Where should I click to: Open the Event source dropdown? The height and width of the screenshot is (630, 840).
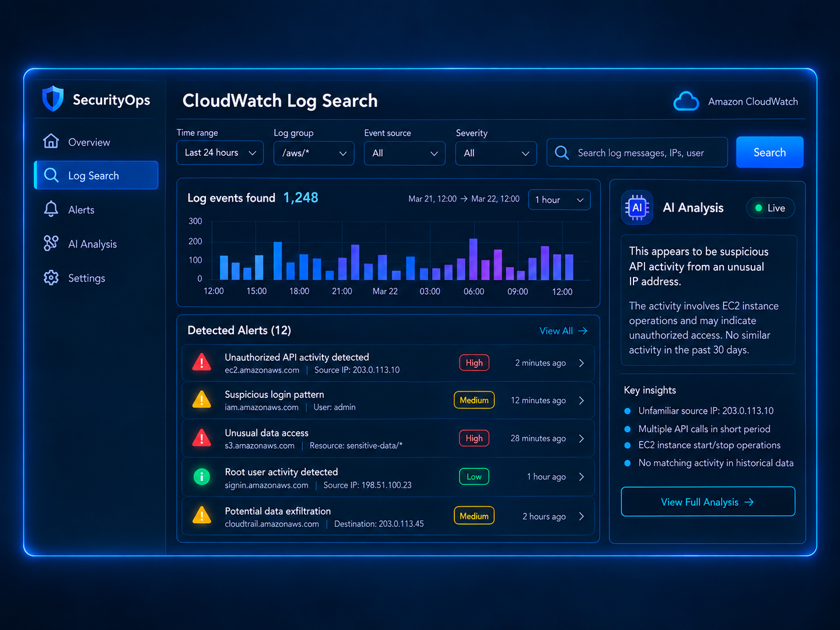tap(404, 153)
